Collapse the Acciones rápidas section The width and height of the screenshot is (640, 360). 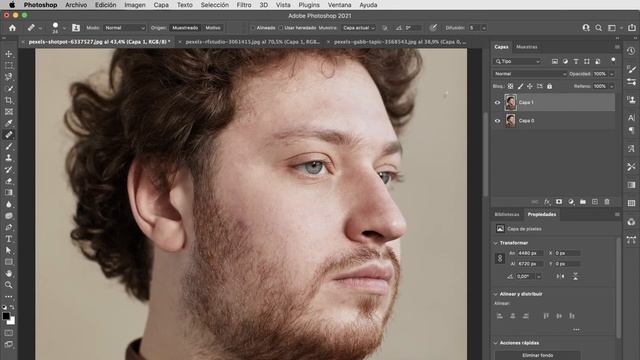click(496, 343)
